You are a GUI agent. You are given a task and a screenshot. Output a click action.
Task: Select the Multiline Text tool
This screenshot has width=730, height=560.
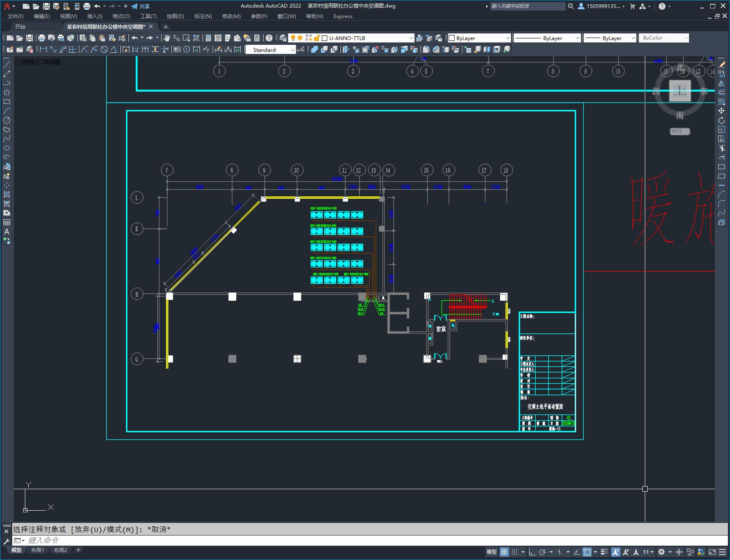tap(7, 232)
